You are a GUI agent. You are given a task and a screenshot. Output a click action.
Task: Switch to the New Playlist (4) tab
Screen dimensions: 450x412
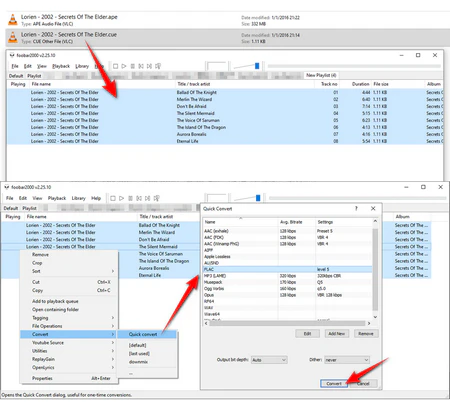click(x=321, y=75)
